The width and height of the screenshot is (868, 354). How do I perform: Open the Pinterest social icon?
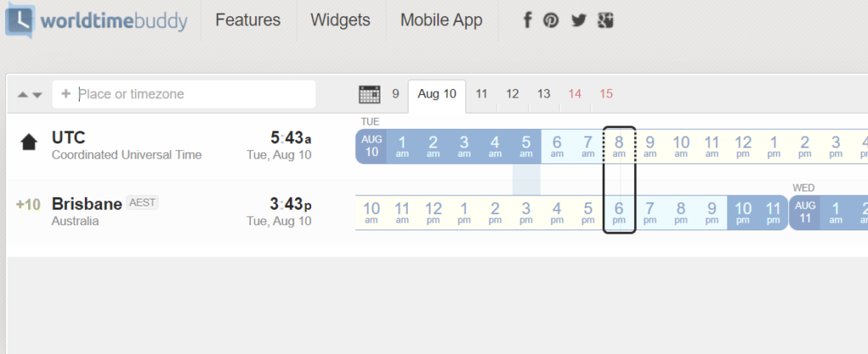[551, 21]
